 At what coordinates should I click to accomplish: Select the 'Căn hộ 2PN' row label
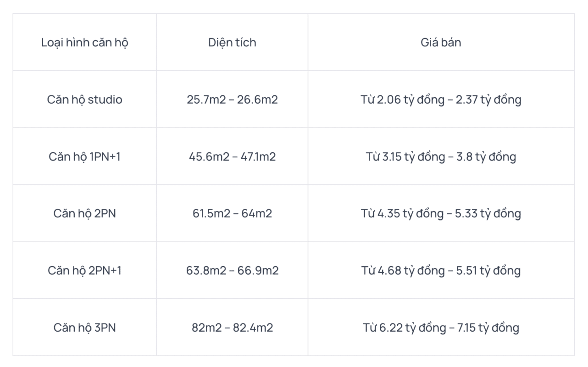[85, 213]
